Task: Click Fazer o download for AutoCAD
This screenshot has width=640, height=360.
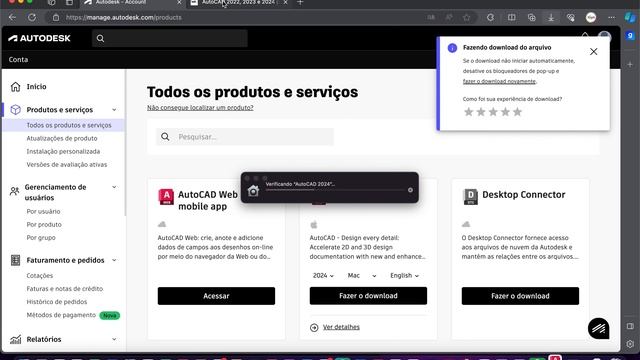Action: click(368, 296)
